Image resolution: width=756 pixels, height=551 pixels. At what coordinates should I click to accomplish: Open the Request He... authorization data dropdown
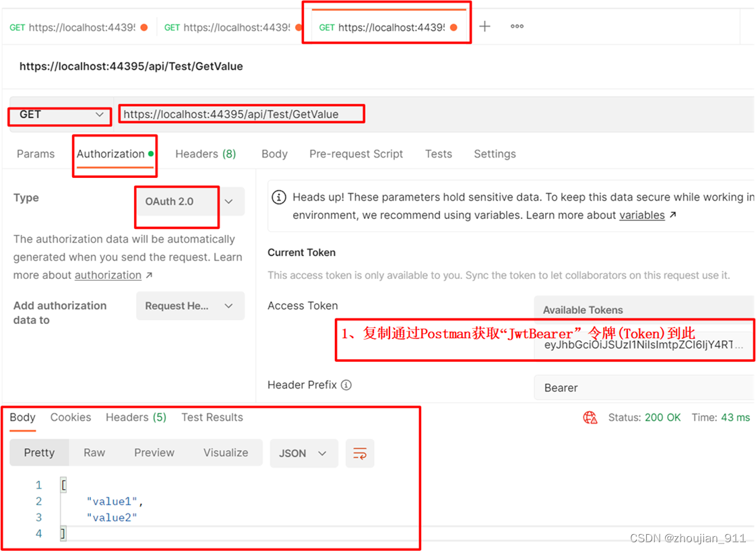(190, 306)
